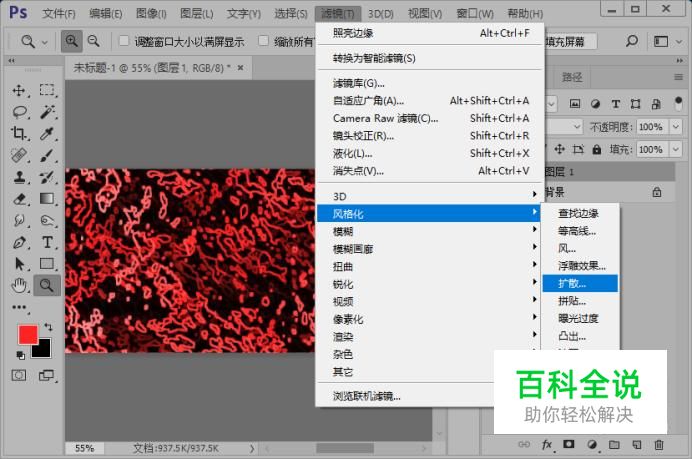Viewport: 692px width, 459px height.
Task: Swap foreground and background colors
Action: point(49,327)
